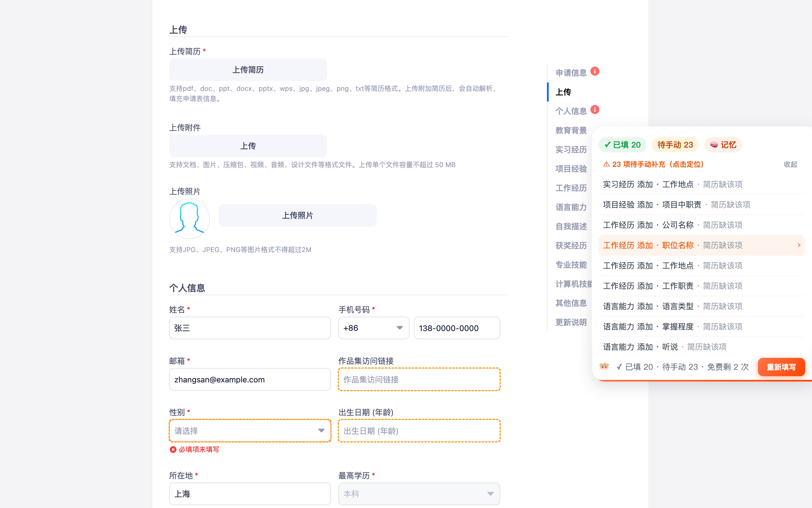Locate 项目经验 添加 · 项目中职责 item

click(701, 205)
